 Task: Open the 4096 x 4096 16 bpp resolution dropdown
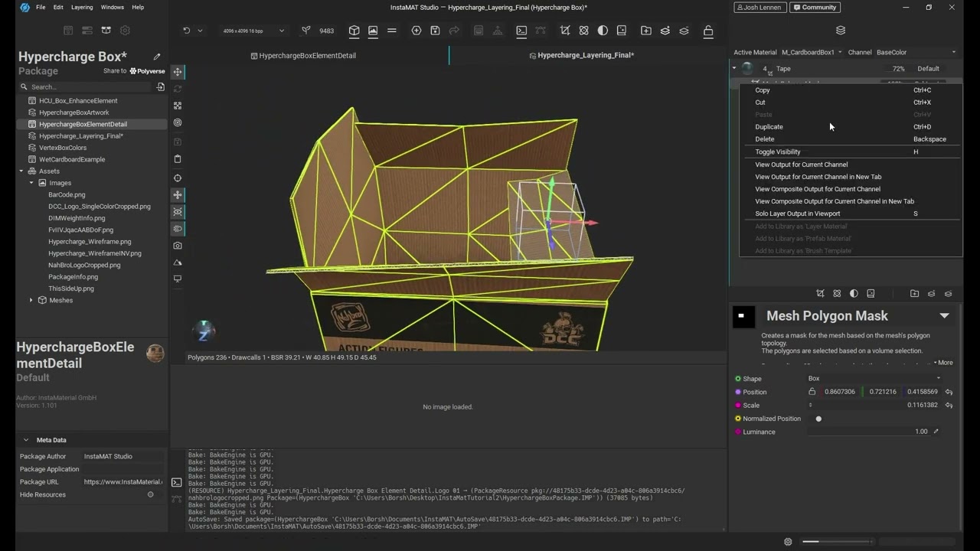tap(253, 31)
